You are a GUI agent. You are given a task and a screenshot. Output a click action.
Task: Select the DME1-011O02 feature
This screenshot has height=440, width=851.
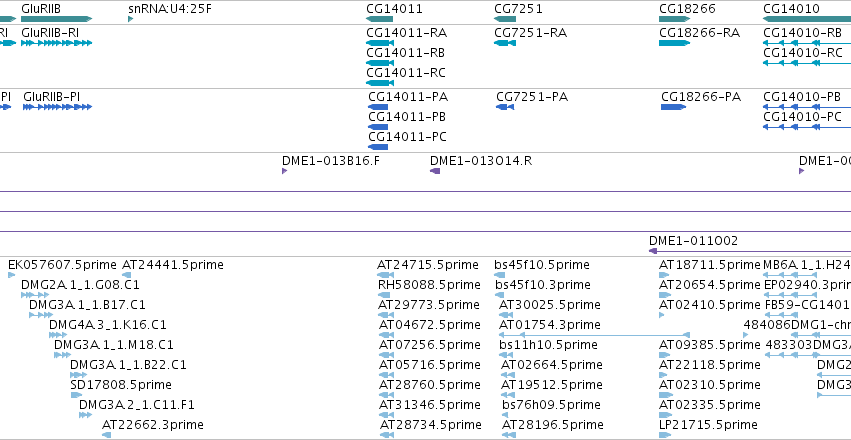tap(750, 251)
